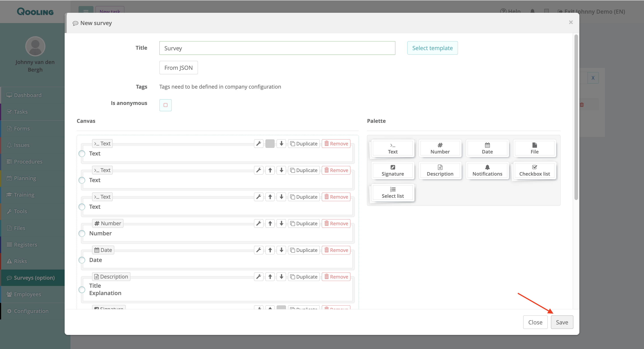644x349 pixels.
Task: Select the radio circle beside Date field
Action: click(82, 260)
